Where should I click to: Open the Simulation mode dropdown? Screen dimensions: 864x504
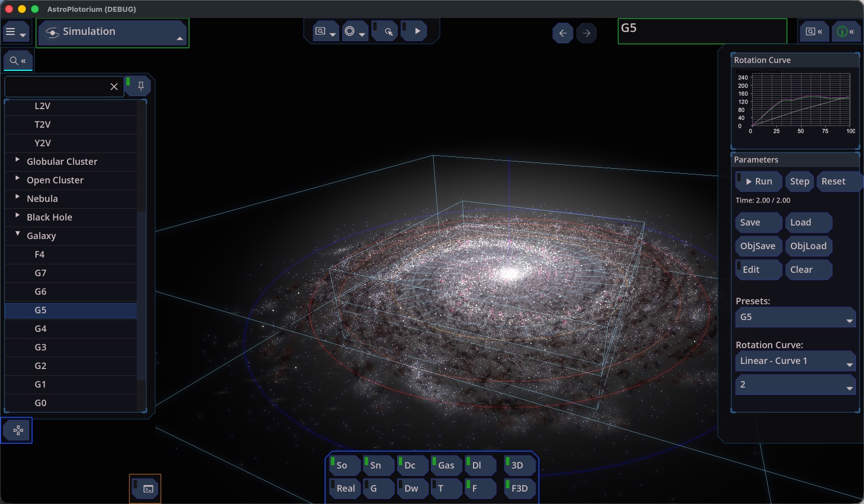pyautogui.click(x=111, y=33)
